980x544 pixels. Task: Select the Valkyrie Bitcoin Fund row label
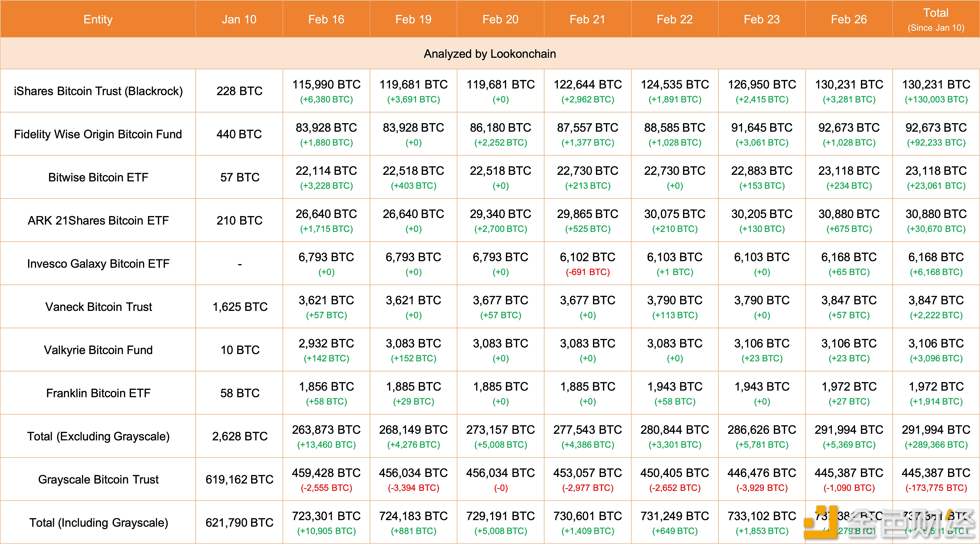point(98,350)
